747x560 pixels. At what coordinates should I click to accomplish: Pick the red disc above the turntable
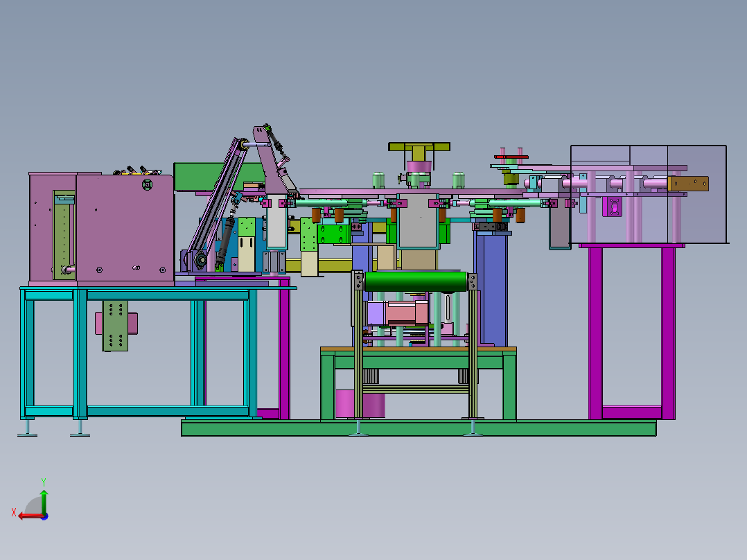coord(513,157)
